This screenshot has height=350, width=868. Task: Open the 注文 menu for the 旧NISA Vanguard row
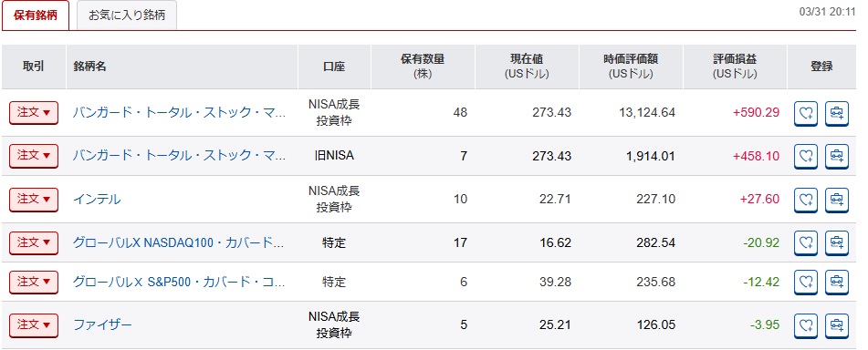(34, 157)
